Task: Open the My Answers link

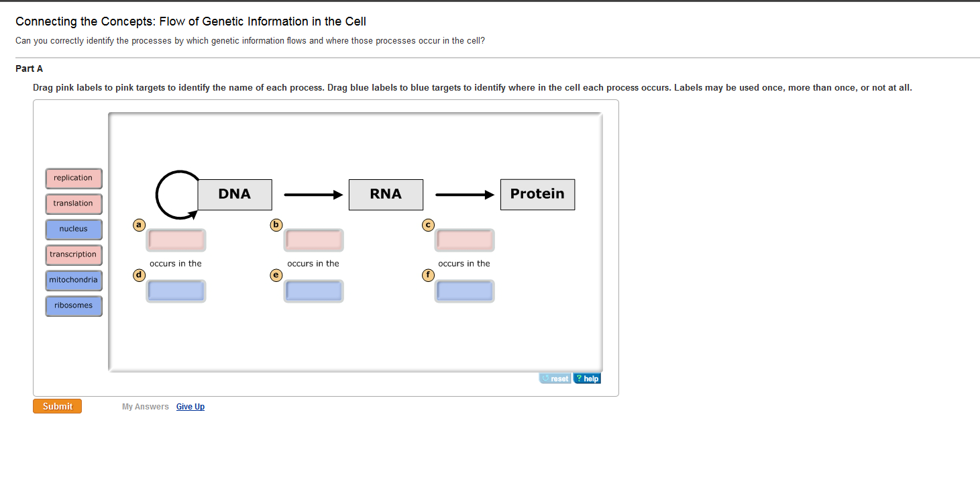Action: 146,407
